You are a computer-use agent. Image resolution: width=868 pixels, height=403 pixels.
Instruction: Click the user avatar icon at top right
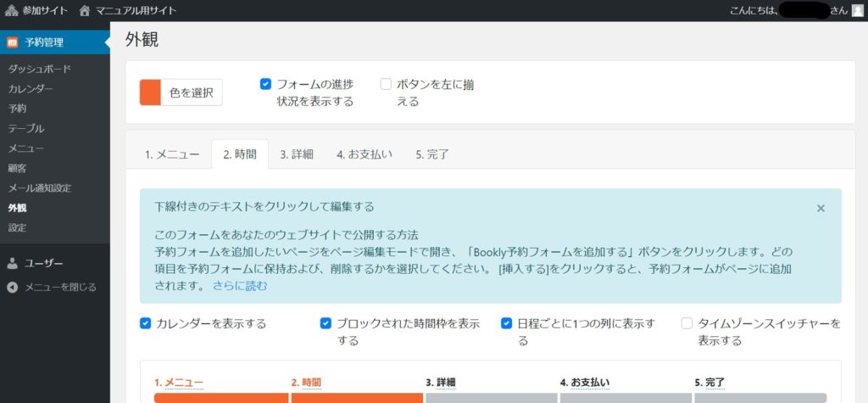[x=856, y=11]
